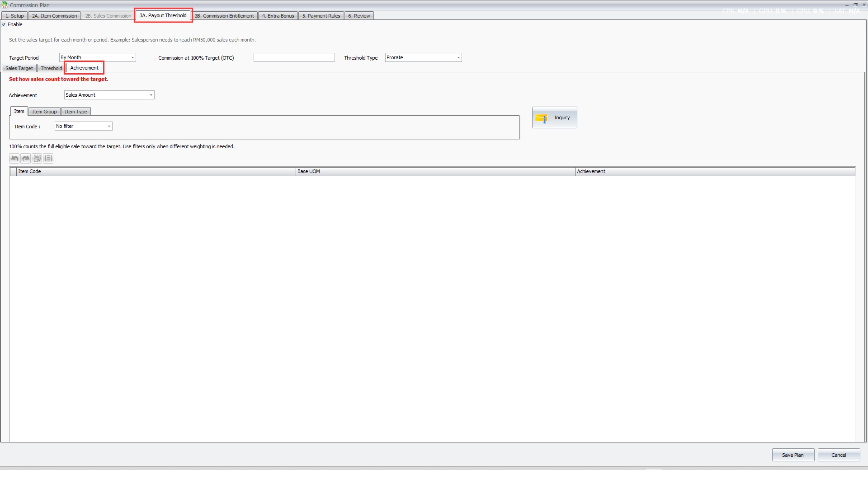Click the Achievement column header in grid
This screenshot has height=488, width=868.
pyautogui.click(x=715, y=171)
